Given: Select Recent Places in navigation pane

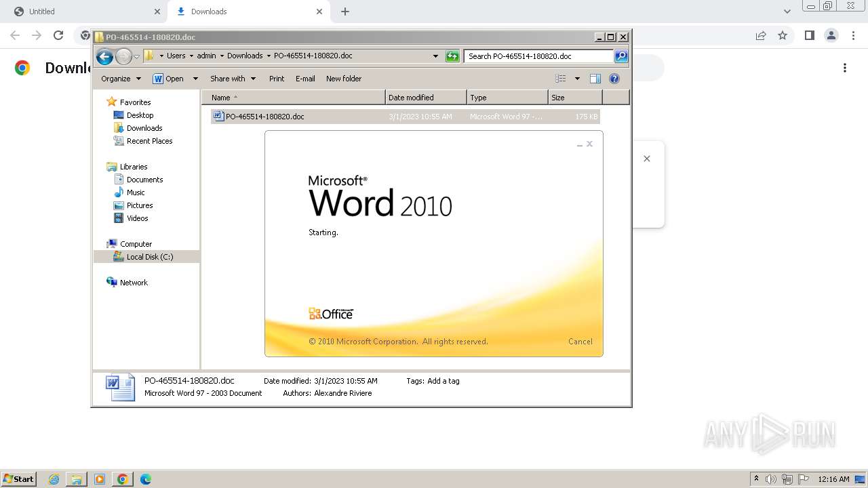Looking at the screenshot, I should (x=149, y=141).
